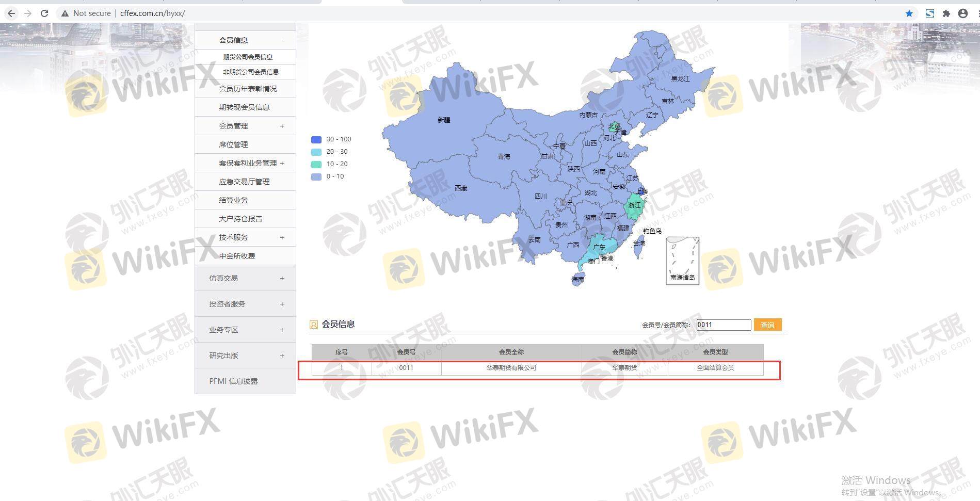Click the address bar URL cffex.com.cn/hyxx/
This screenshot has width=980, height=501.
[152, 13]
